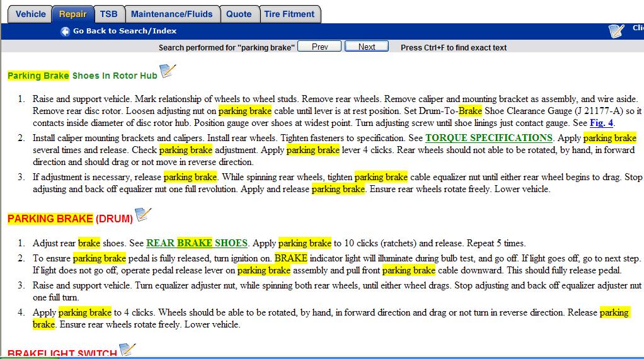Image resolution: width=644 pixels, height=359 pixels.
Task: Click the text 'Apply parking brake to 4 clicks'
Action: pyautogui.click(x=93, y=312)
